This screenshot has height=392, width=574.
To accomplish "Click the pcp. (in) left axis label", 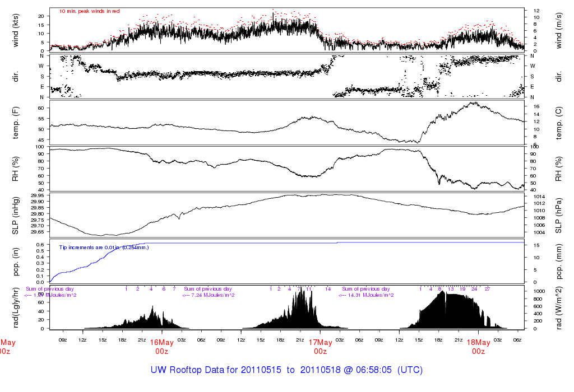I will (15, 262).
